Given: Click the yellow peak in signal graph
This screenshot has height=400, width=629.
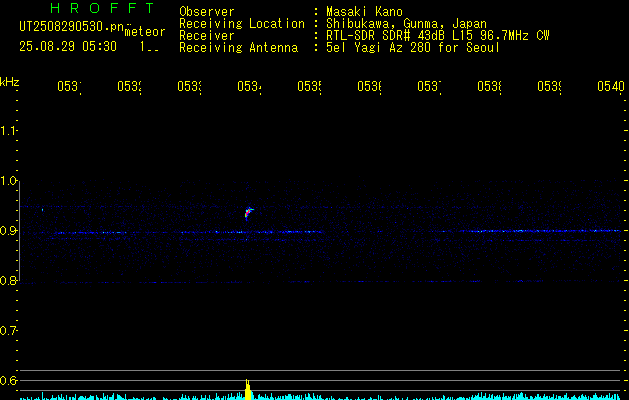Looking at the screenshot, I should coord(248,390).
